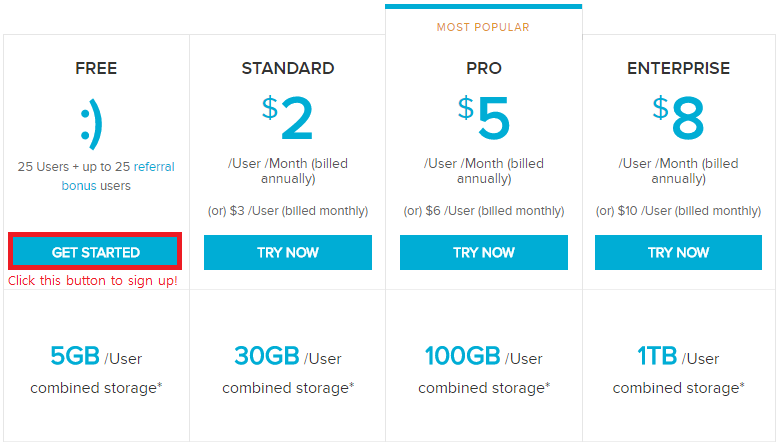Select the STANDARD plan heading
780x447 pixels.
[x=288, y=69]
